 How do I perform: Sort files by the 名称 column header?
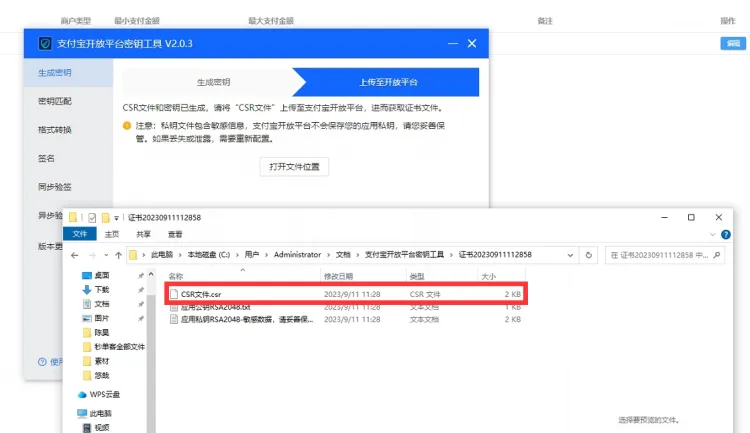tap(176, 277)
